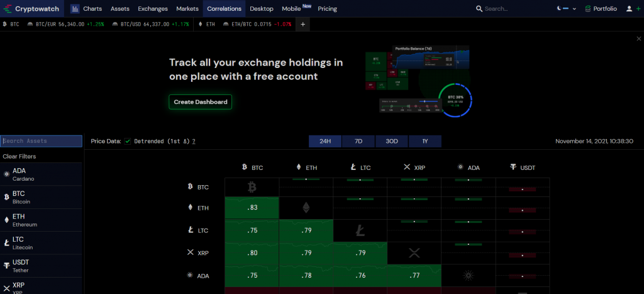Click the search magnifier icon

(x=479, y=9)
